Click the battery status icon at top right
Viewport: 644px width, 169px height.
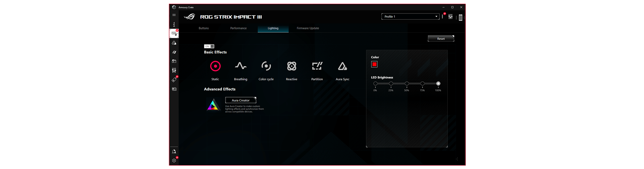[460, 17]
